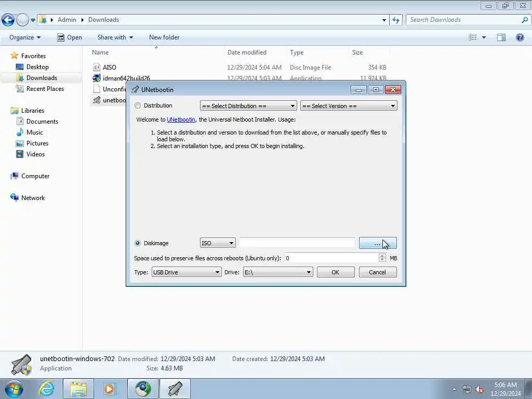Follow the UNetbootin hyperlink
The image size is (532, 399).
point(181,119)
